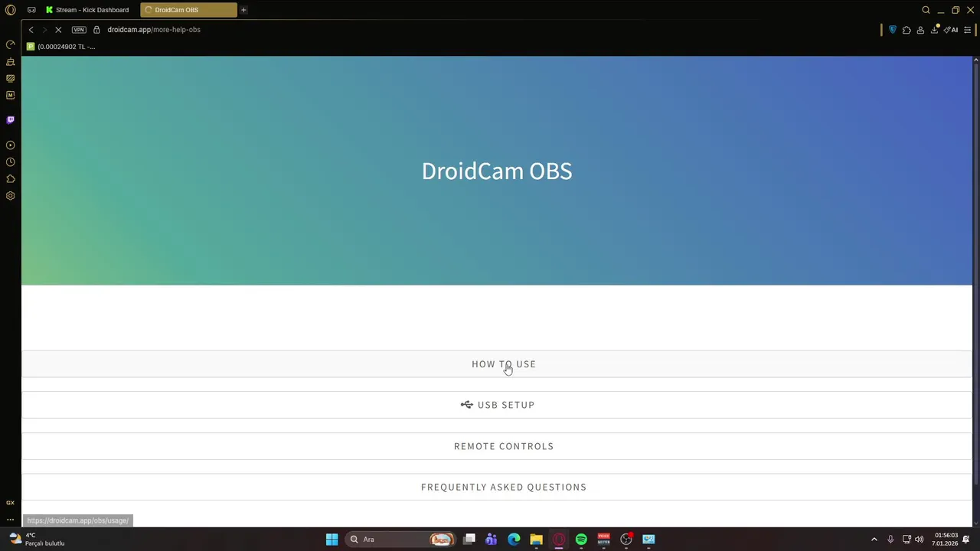Open History clock icon in sidebar
The image size is (980, 551).
tap(11, 162)
